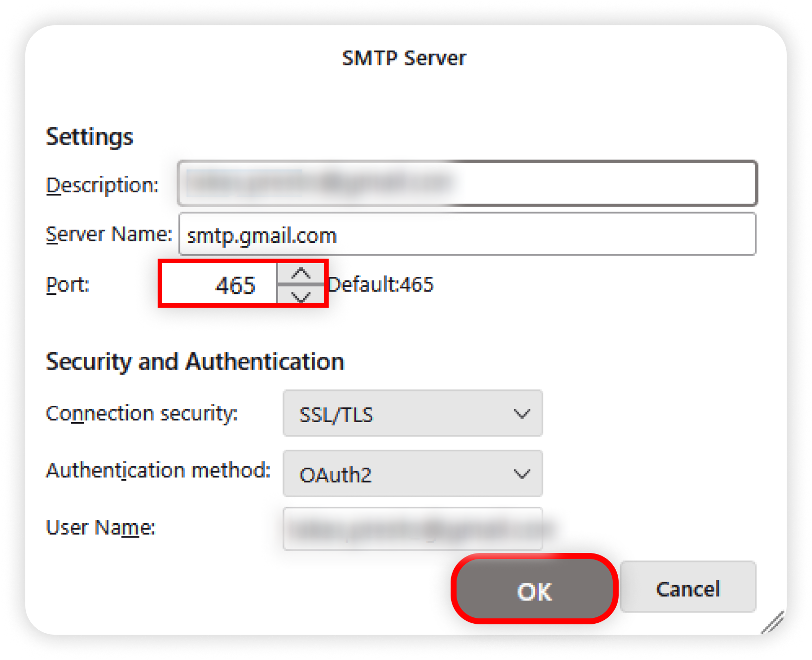Click the port decrement down arrow
This screenshot has height=660, width=812.
[300, 296]
